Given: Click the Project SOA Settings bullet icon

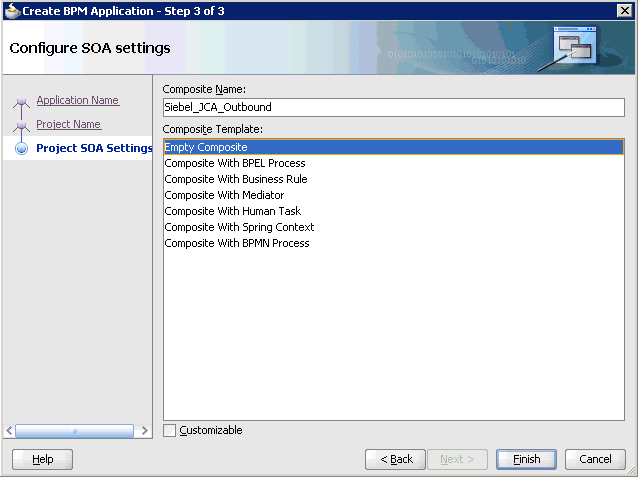Looking at the screenshot, I should [22, 149].
